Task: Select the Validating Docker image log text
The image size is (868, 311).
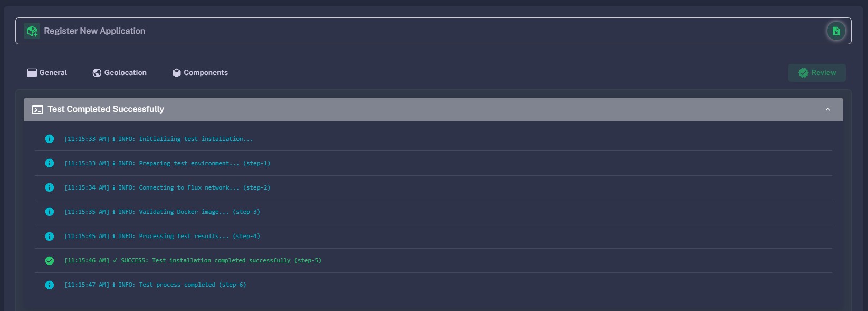Action: pyautogui.click(x=162, y=212)
